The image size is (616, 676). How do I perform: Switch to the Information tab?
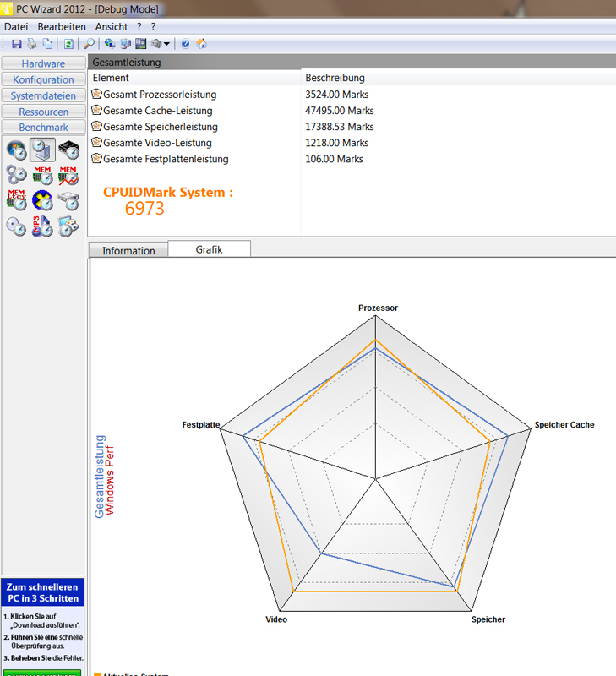point(128,250)
